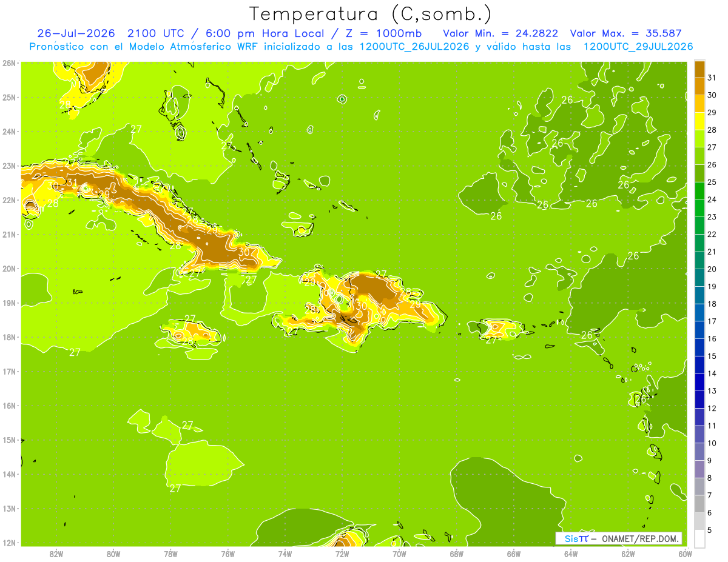Screen dimensions: 728x562
Task: Click the '60W' longitude axis label
Action: [686, 554]
